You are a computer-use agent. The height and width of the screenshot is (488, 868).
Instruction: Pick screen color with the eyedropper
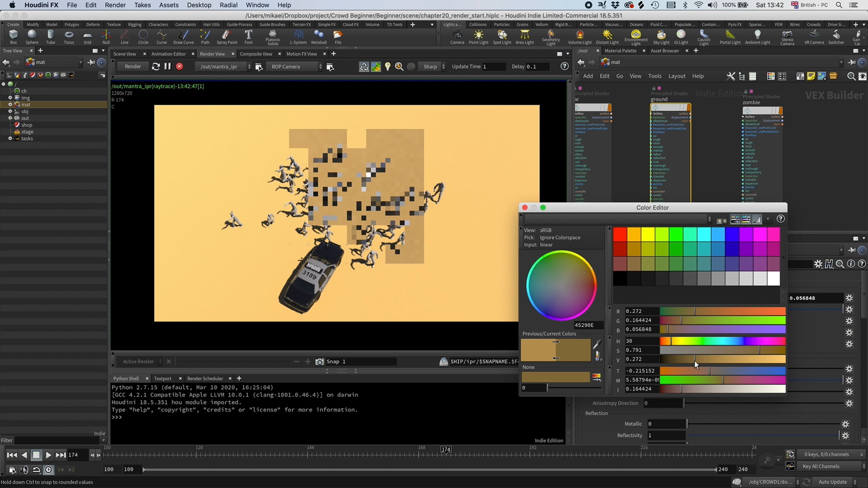pyautogui.click(x=597, y=344)
